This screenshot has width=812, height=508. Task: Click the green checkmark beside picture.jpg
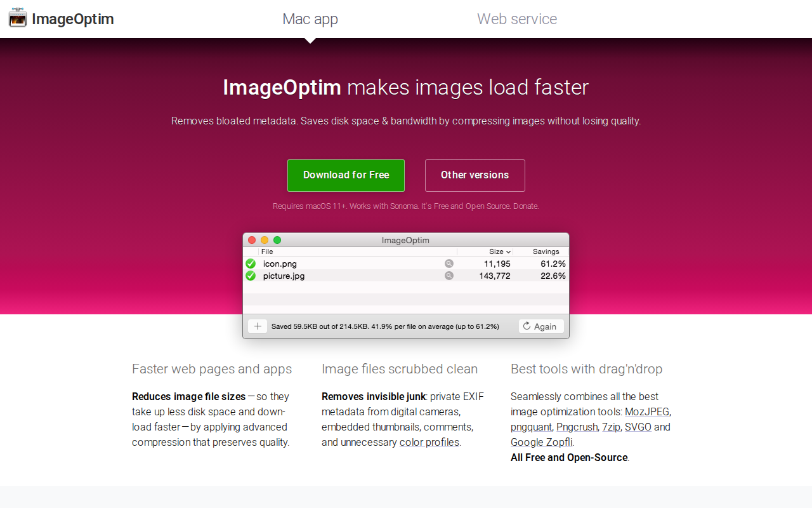pyautogui.click(x=251, y=276)
